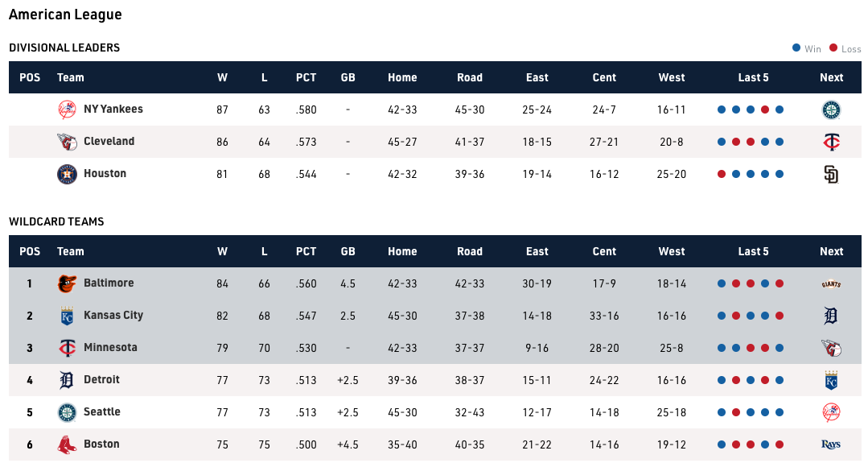Click the GB header in the Wildcard Teams table
This screenshot has width=868, height=463.
click(348, 251)
